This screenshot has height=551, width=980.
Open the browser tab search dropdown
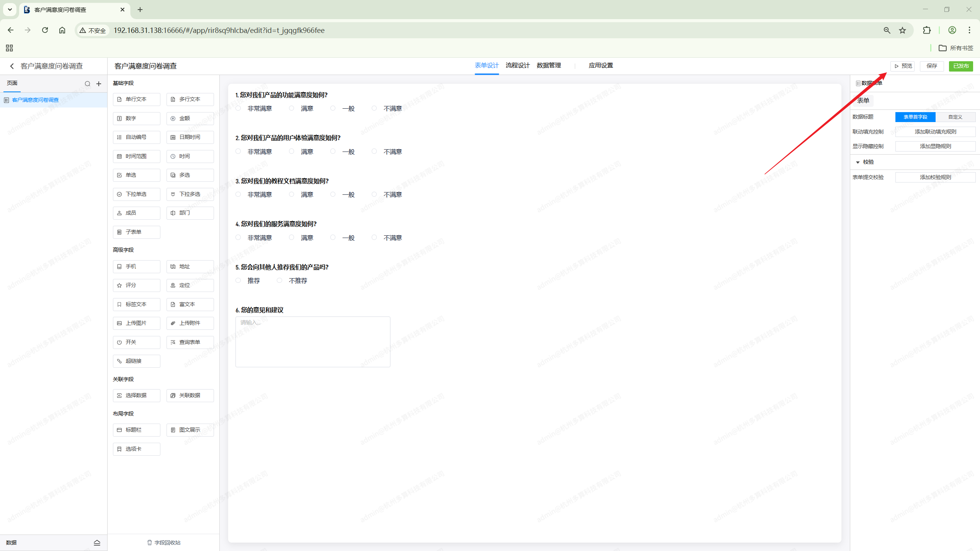click(x=10, y=10)
